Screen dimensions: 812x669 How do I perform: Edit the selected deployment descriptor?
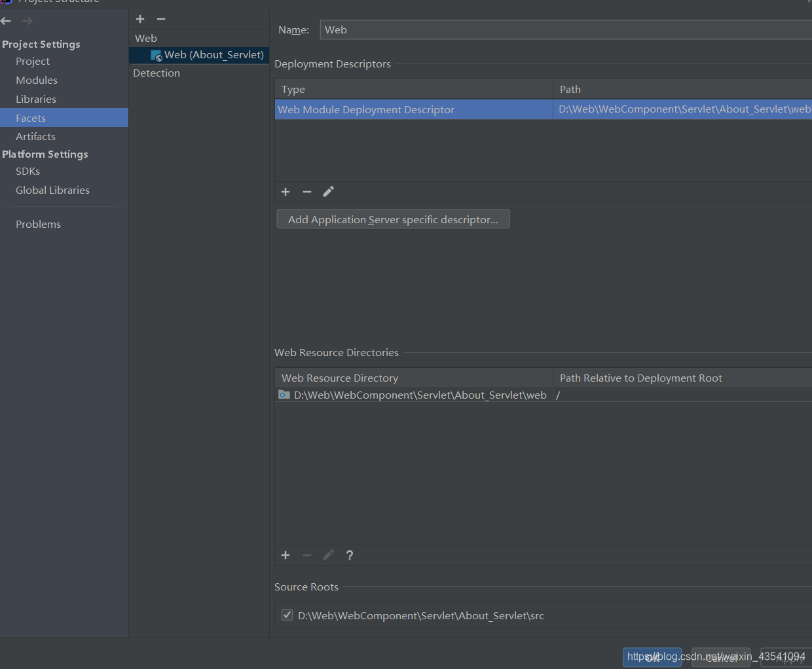point(329,192)
